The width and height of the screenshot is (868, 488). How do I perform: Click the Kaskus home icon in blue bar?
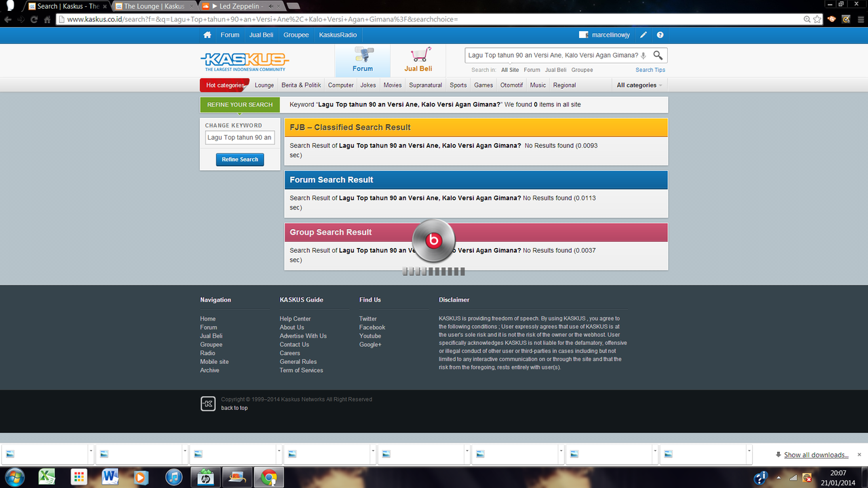click(207, 35)
